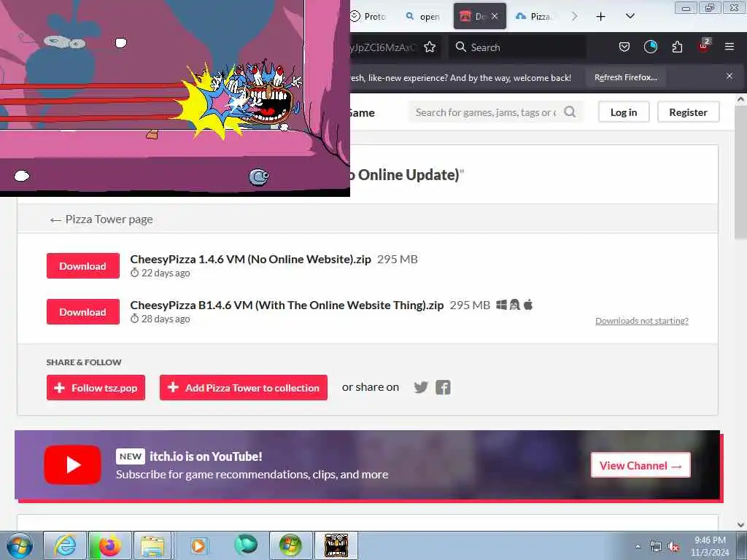
Task: Go back to Pizza Tower page
Action: pyautogui.click(x=101, y=219)
